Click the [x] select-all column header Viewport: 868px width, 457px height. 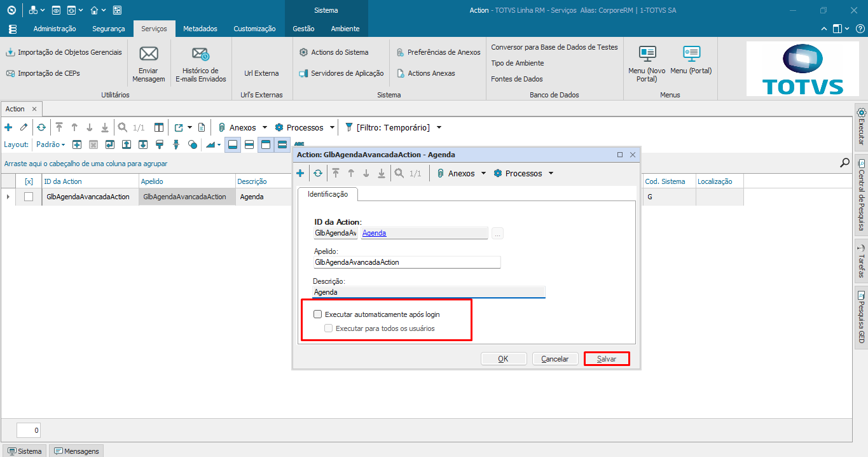tap(29, 181)
